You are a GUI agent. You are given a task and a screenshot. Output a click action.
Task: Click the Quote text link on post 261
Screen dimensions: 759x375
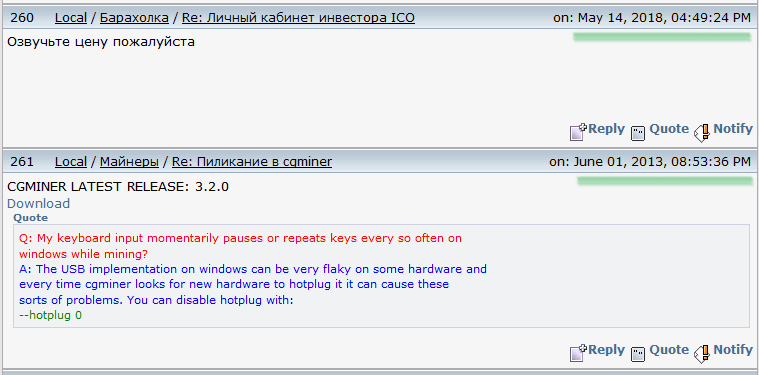click(x=669, y=349)
